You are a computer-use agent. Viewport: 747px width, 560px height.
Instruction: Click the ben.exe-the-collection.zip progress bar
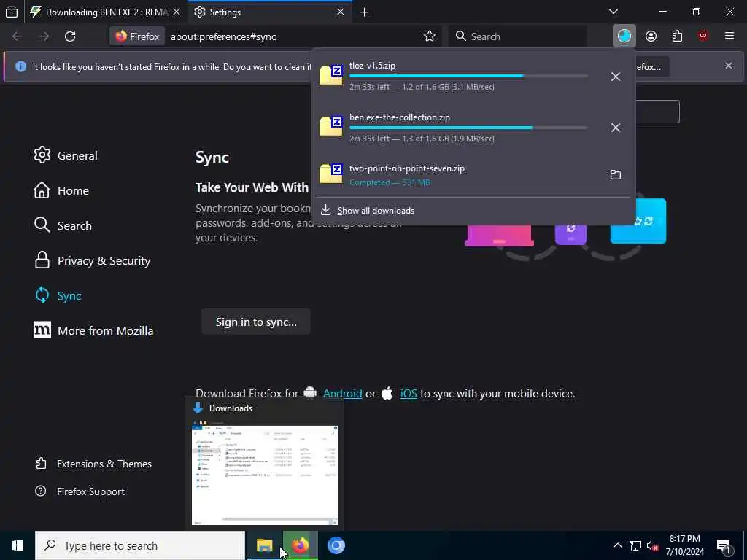point(468,128)
